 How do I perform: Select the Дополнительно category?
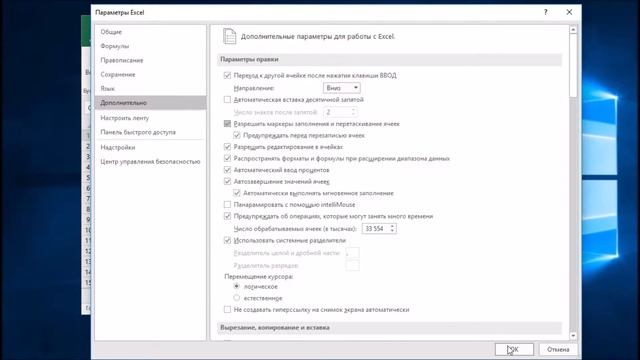[151, 103]
